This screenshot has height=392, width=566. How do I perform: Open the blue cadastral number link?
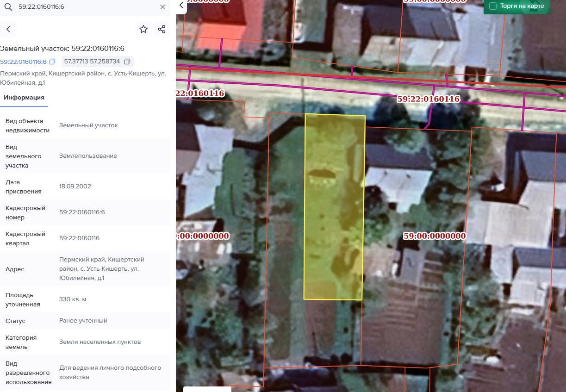23,62
